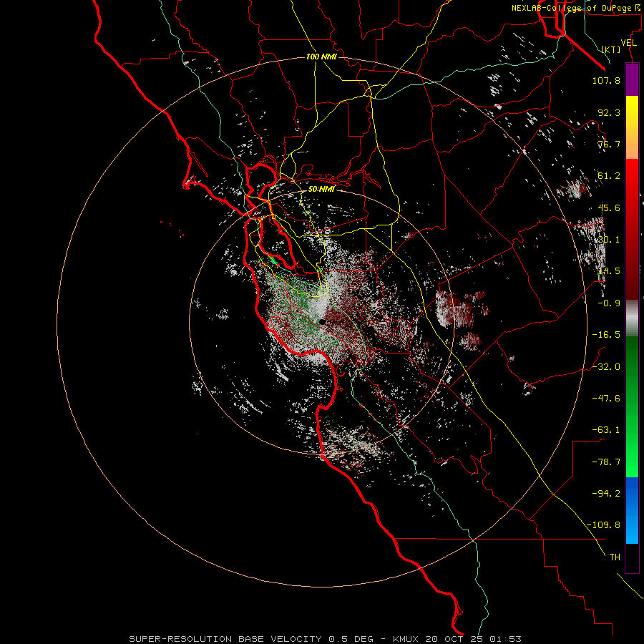
Task: Click the 107.8 legend value
Action: (606, 80)
